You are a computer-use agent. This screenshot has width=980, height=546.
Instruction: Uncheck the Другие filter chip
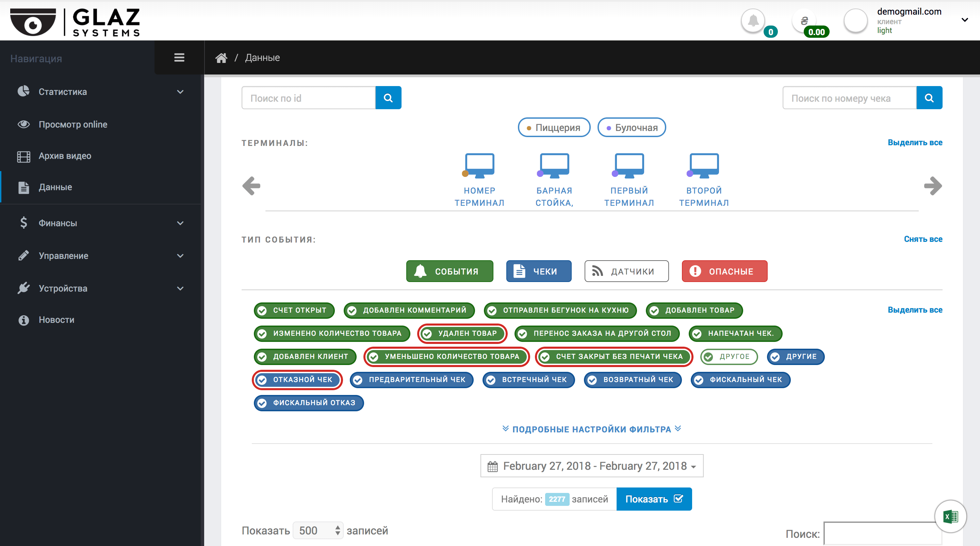coord(796,357)
